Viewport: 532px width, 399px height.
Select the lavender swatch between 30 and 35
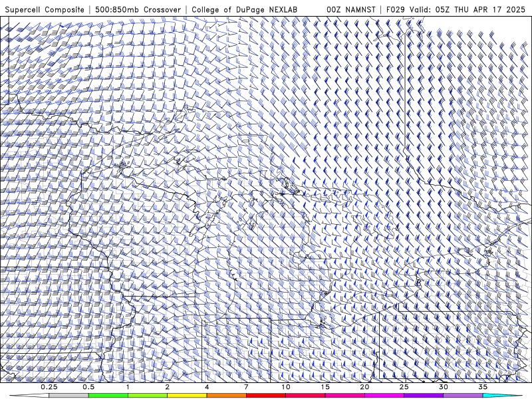click(463, 396)
